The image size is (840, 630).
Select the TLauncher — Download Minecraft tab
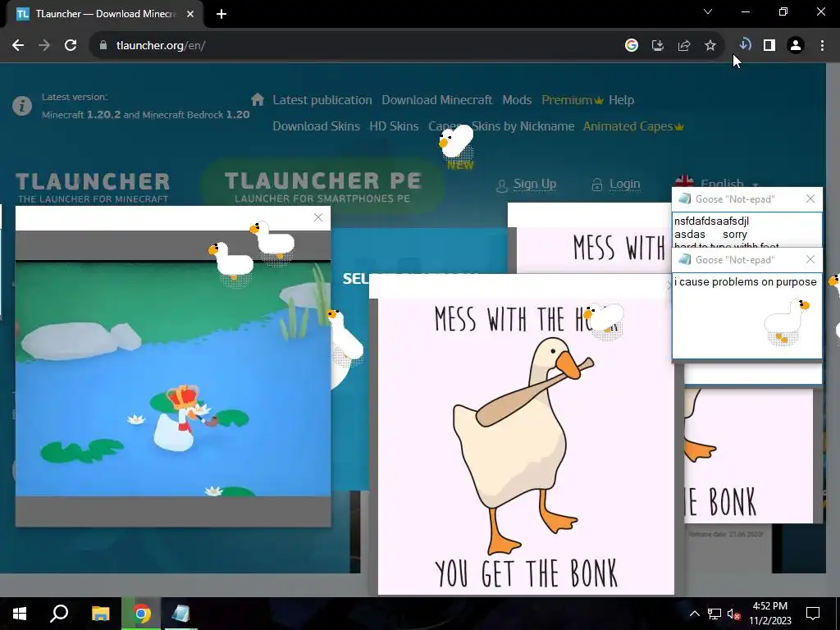pos(104,14)
